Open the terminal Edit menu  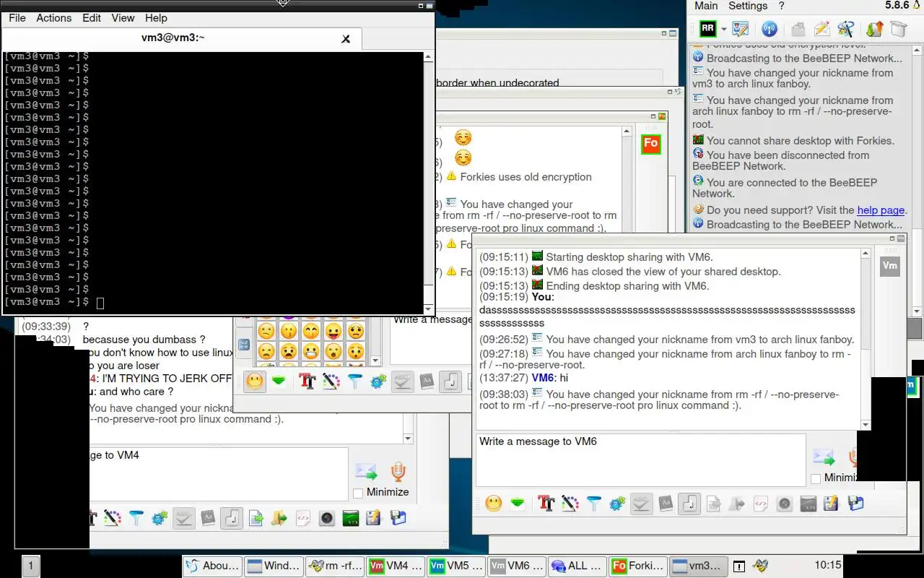click(x=92, y=18)
